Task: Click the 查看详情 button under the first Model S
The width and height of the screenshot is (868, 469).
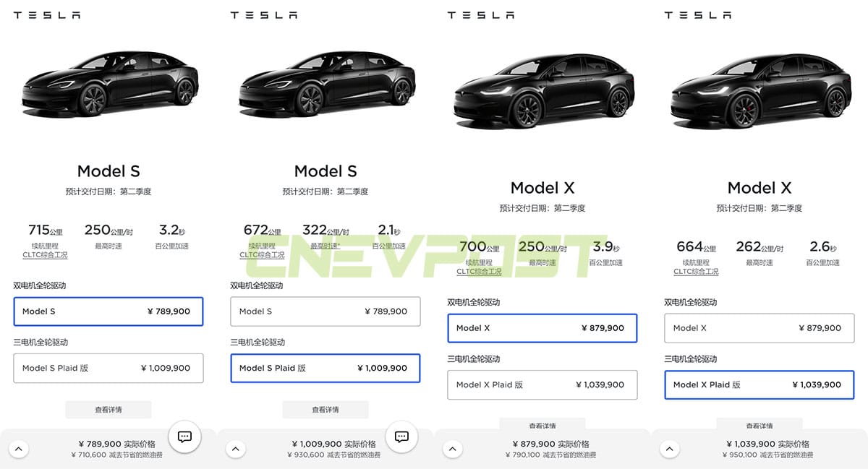Action: pyautogui.click(x=109, y=409)
